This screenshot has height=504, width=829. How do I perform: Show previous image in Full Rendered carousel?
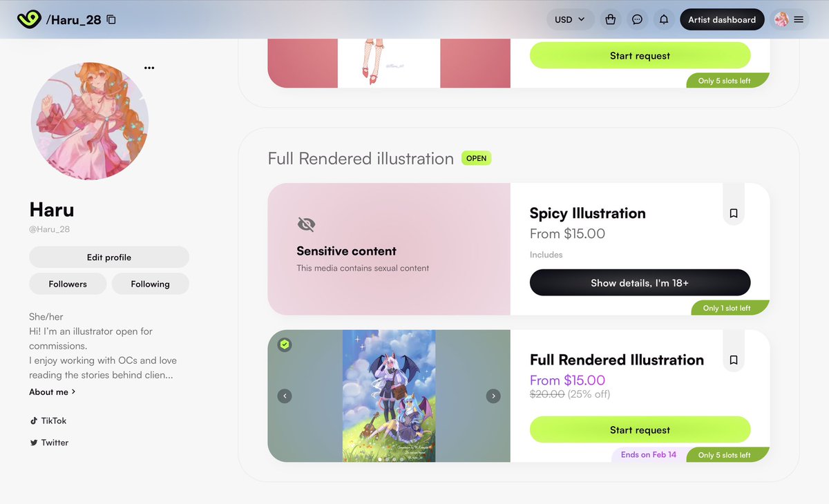pyautogui.click(x=285, y=396)
